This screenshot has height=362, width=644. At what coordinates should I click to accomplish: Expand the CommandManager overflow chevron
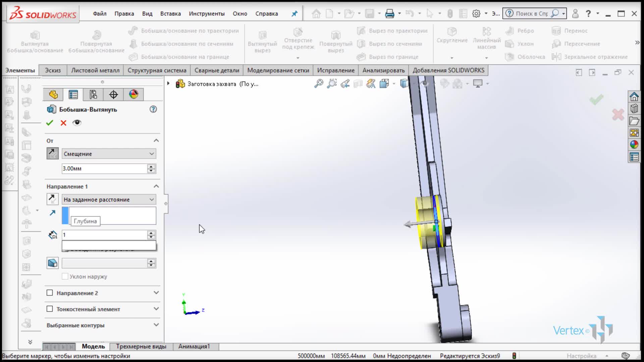(637, 43)
